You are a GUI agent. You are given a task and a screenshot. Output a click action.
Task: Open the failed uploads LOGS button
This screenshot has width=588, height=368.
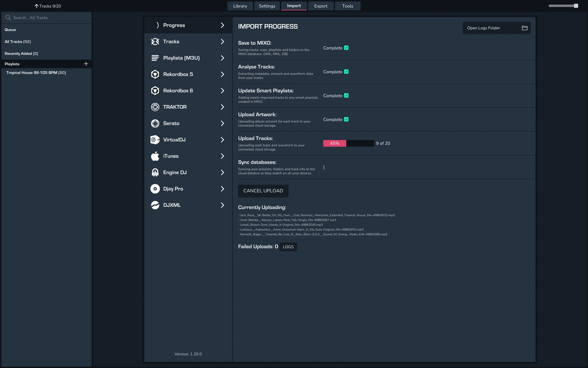pyautogui.click(x=288, y=247)
